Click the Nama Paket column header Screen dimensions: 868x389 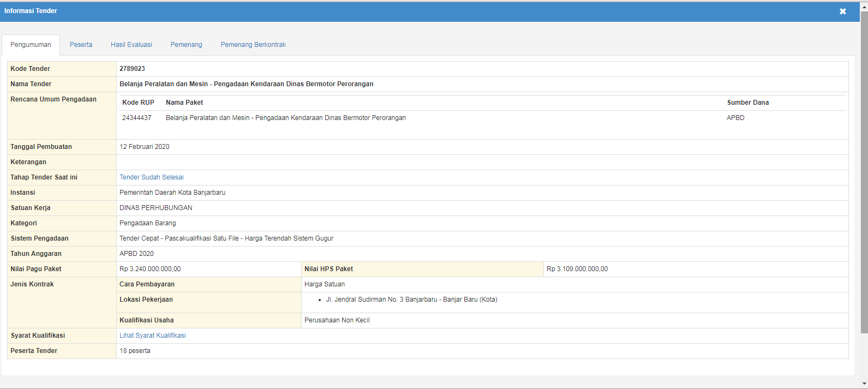(184, 103)
